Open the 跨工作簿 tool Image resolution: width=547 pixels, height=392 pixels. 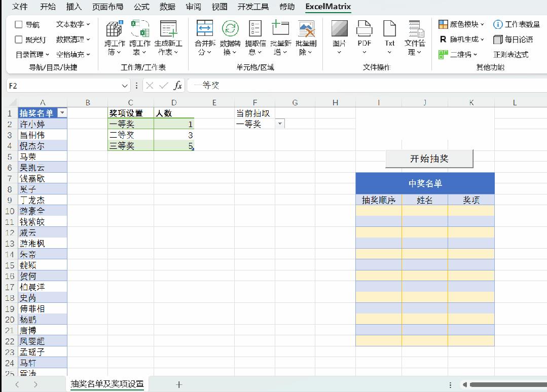tap(114, 38)
